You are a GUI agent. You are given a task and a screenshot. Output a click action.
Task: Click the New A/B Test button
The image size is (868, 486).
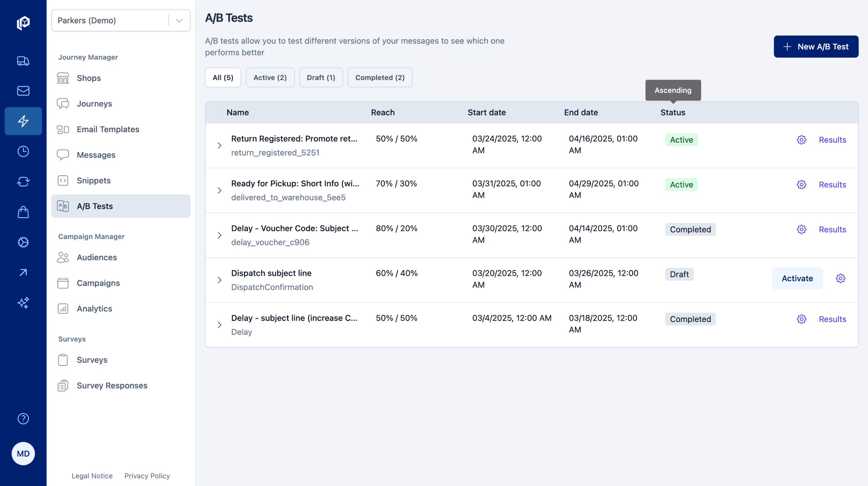point(816,47)
